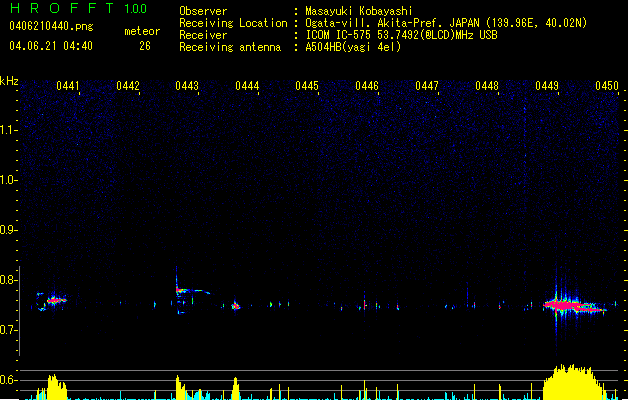Click the 1.1 kHz frequency label
629x400 pixels.
click(8, 130)
